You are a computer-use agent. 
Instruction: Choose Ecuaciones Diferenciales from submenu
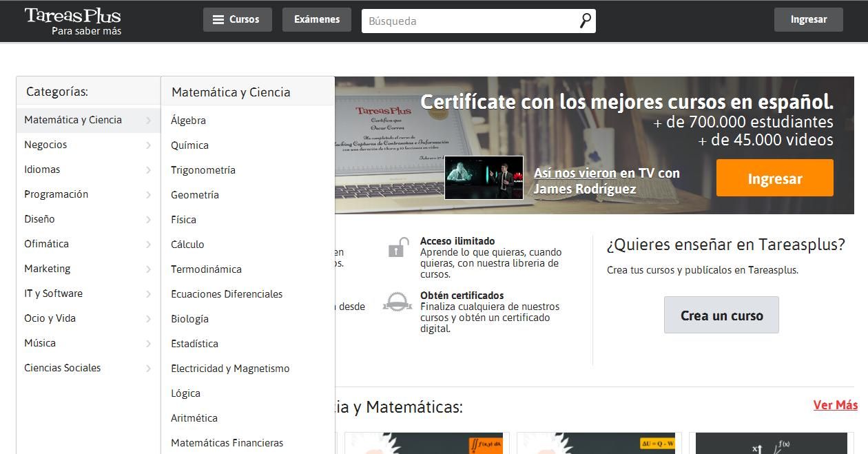[x=227, y=294]
